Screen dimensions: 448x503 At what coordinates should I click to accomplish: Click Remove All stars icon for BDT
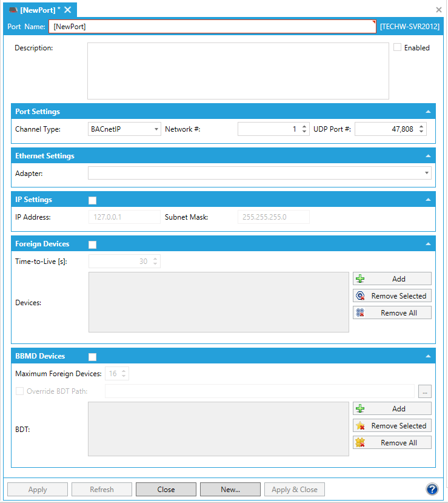360,443
